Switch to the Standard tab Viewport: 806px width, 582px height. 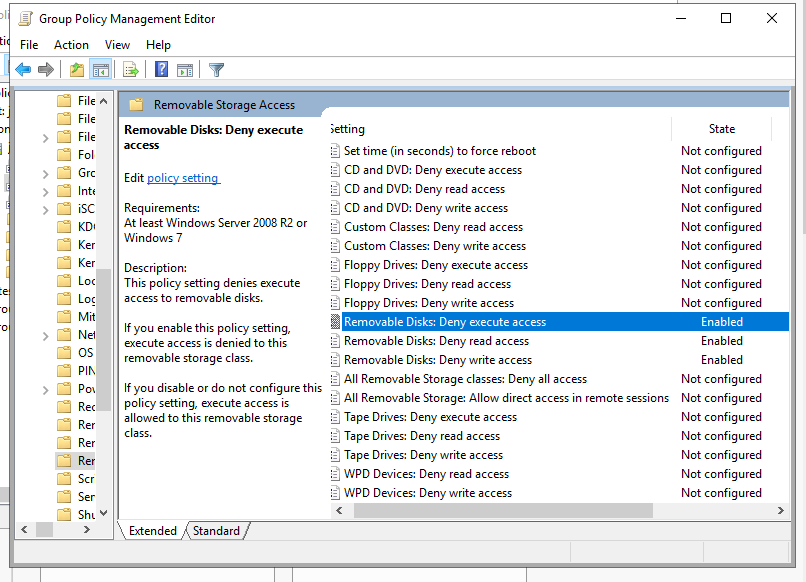click(217, 531)
